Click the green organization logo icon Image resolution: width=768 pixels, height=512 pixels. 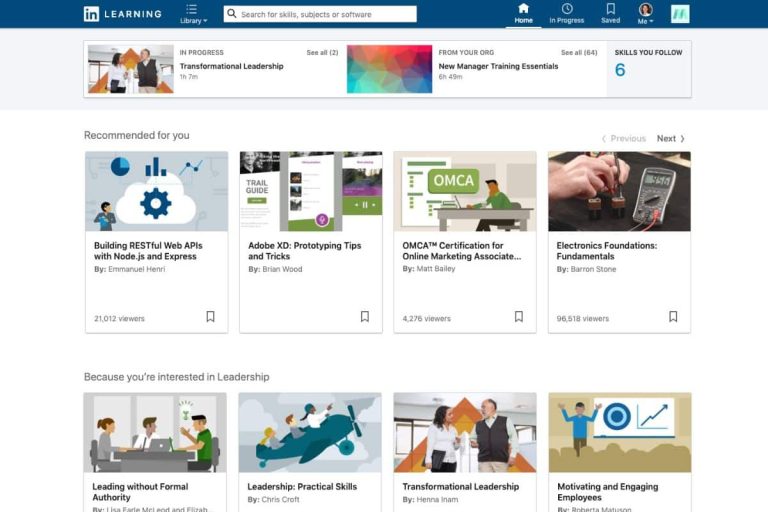680,14
